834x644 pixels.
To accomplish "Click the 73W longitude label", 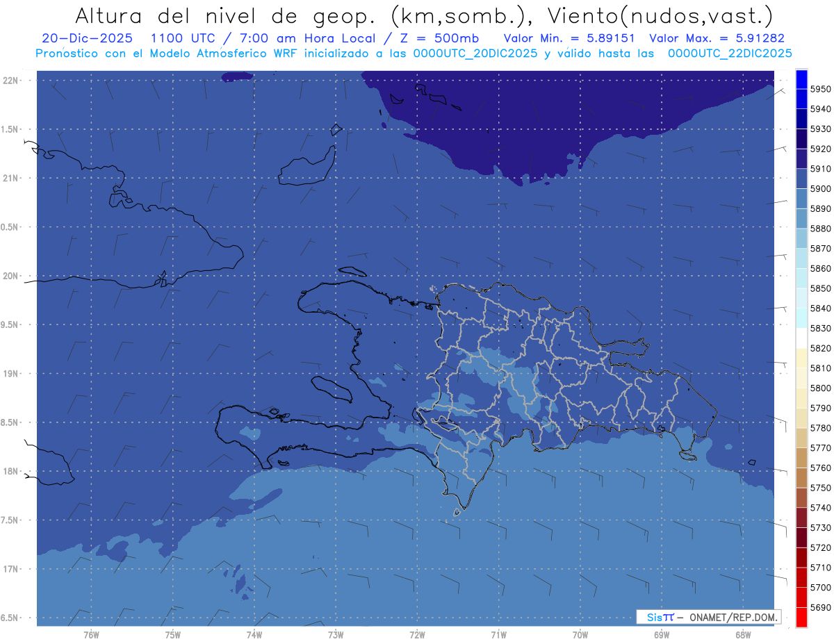I will tap(336, 635).
